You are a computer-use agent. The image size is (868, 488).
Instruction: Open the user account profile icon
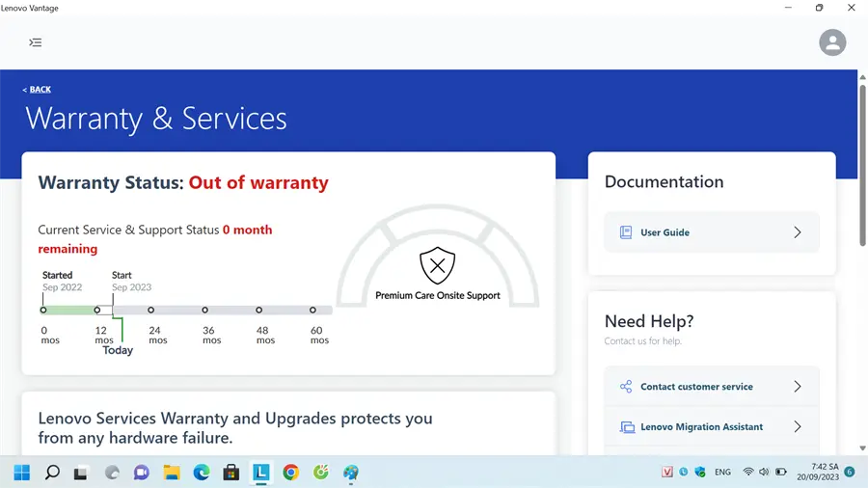(x=832, y=42)
